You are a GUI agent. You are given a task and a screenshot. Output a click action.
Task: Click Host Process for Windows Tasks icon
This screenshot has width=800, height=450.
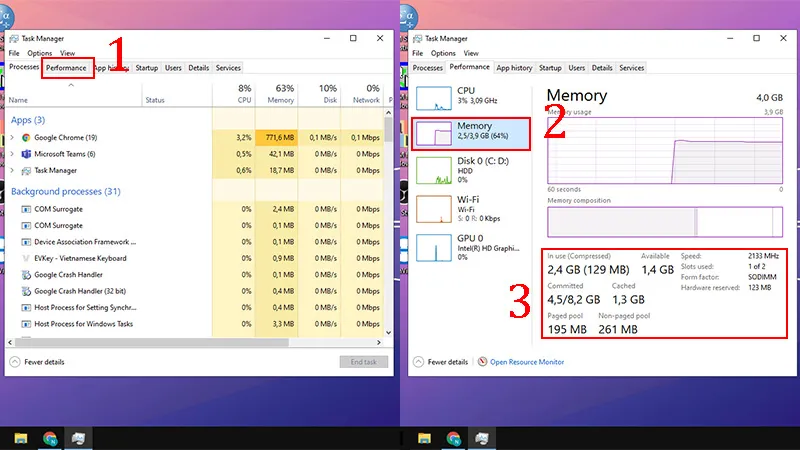click(26, 324)
